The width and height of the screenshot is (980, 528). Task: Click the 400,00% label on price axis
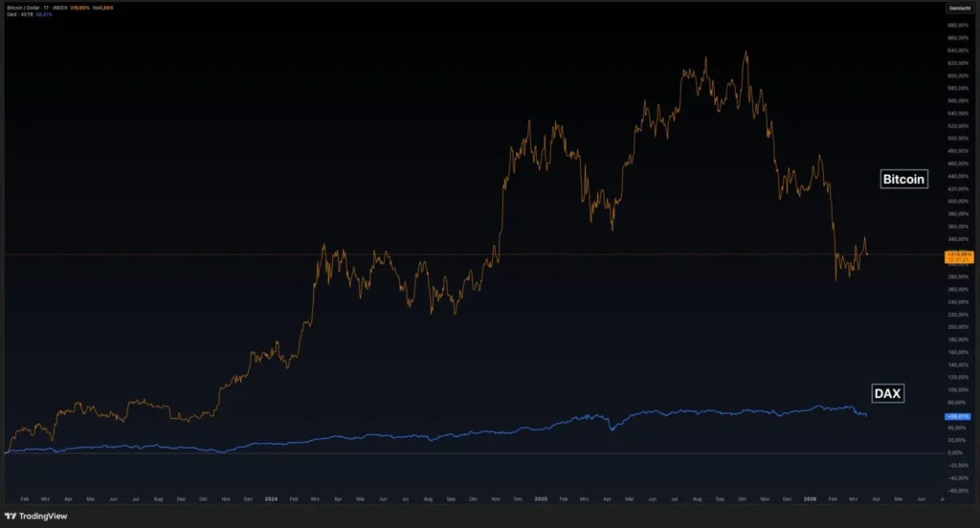click(x=958, y=201)
